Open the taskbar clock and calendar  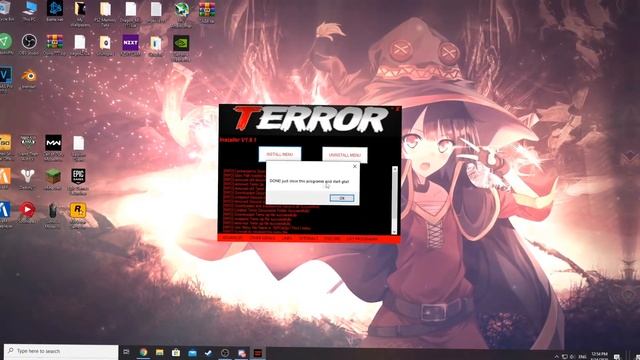pos(599,356)
